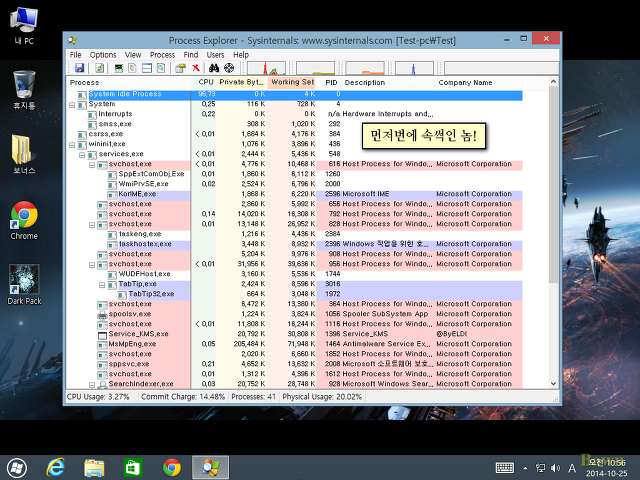Select the csrss.exe process

click(294, 134)
